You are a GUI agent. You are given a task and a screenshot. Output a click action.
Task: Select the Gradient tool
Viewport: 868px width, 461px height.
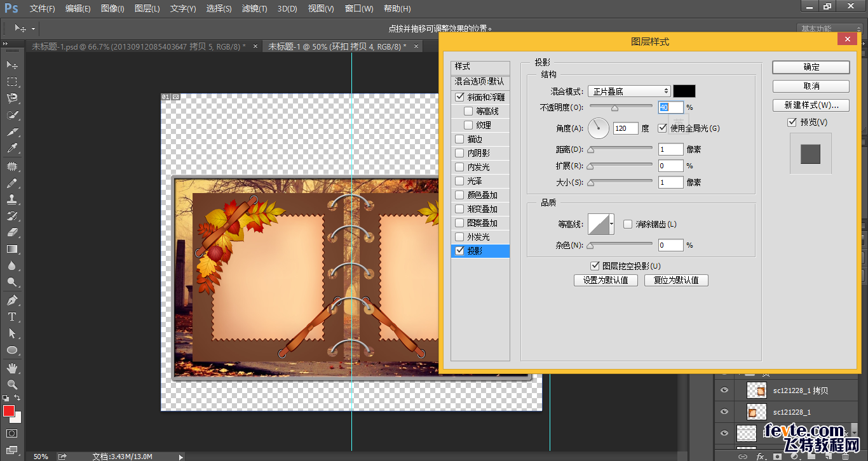[12, 250]
